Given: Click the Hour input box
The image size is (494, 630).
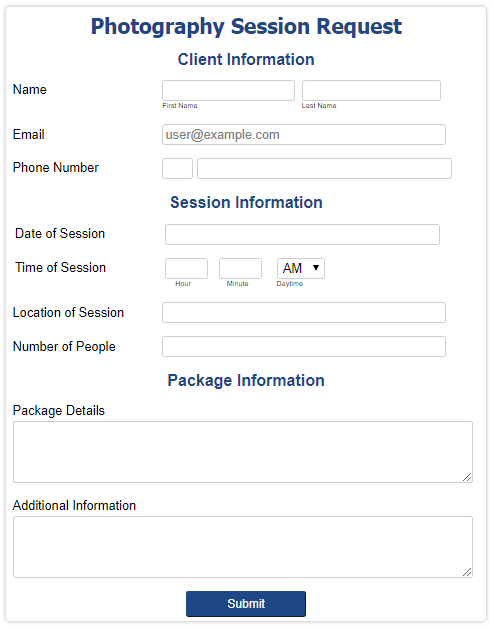Looking at the screenshot, I should [186, 268].
